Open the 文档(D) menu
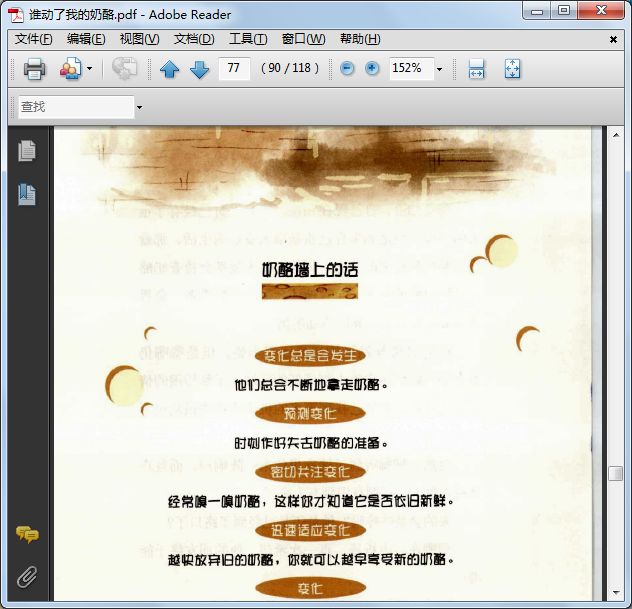 [x=194, y=39]
